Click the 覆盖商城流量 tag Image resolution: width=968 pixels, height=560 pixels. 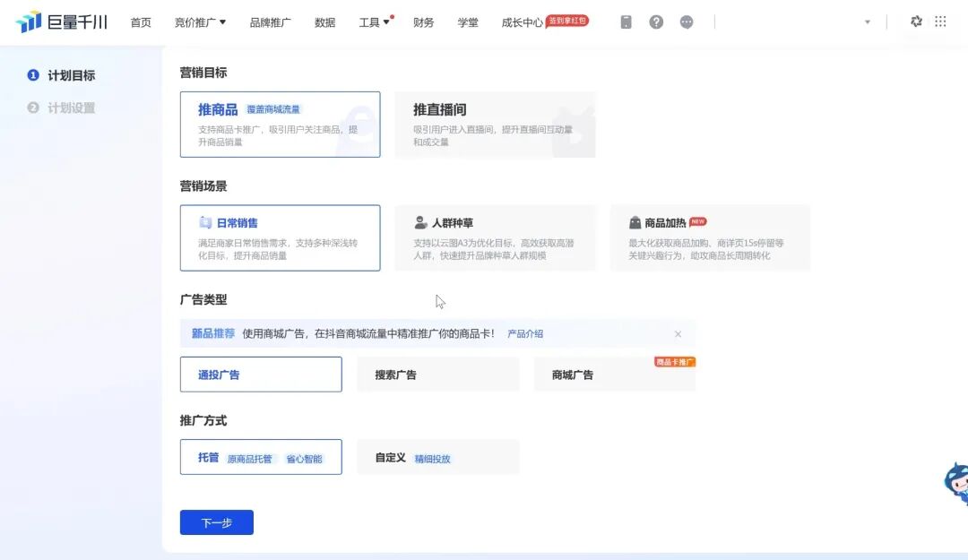[273, 110]
